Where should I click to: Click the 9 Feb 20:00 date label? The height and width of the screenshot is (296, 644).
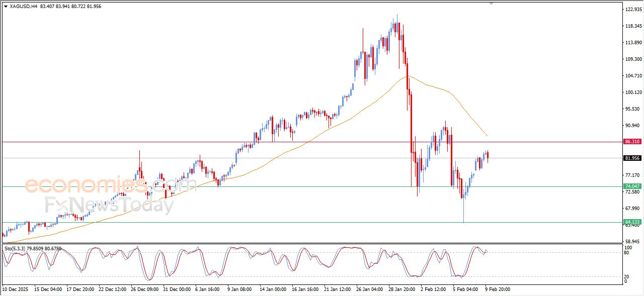coord(498,289)
